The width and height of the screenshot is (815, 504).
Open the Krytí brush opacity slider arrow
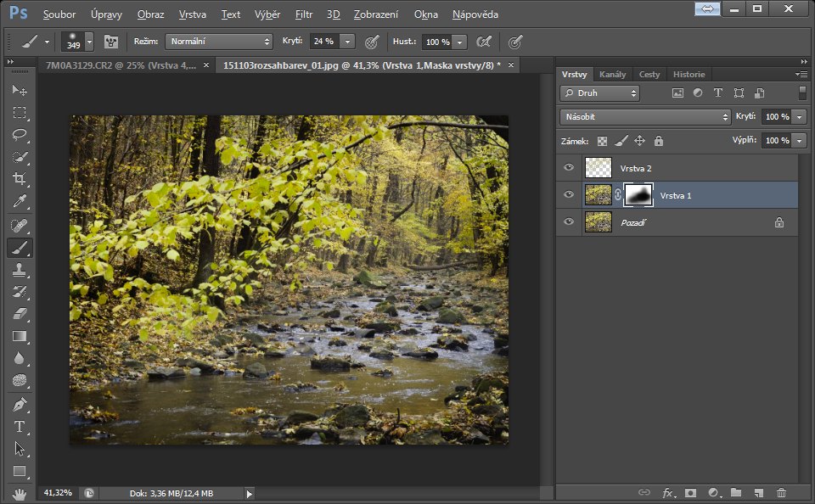349,42
